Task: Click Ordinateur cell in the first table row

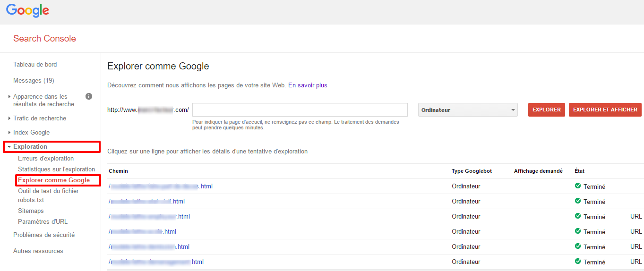Action: click(466, 186)
